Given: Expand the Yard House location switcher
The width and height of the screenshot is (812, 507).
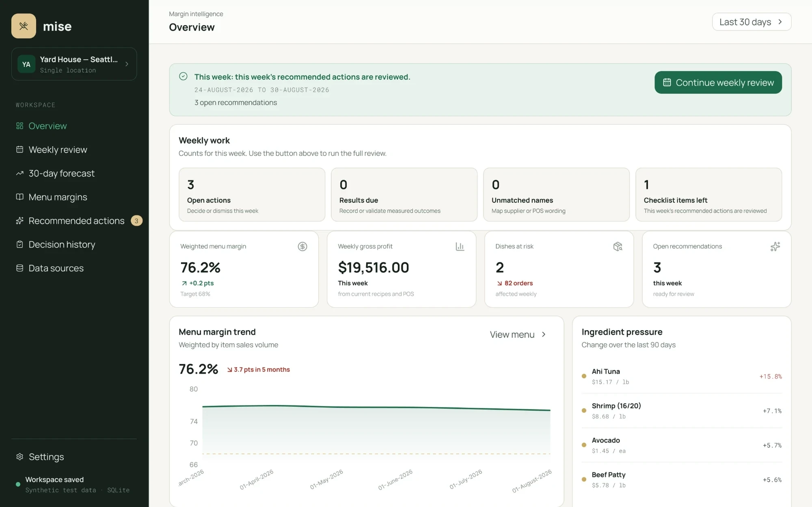Looking at the screenshot, I should pos(74,64).
